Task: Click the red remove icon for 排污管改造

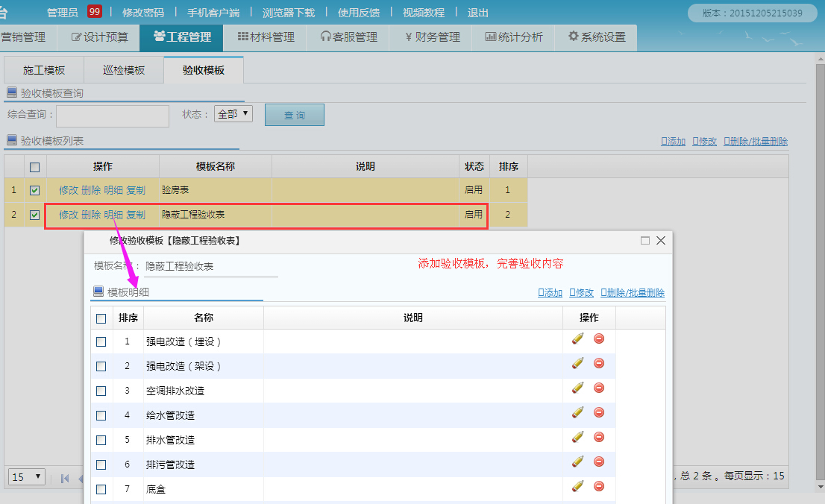Action: (597, 462)
